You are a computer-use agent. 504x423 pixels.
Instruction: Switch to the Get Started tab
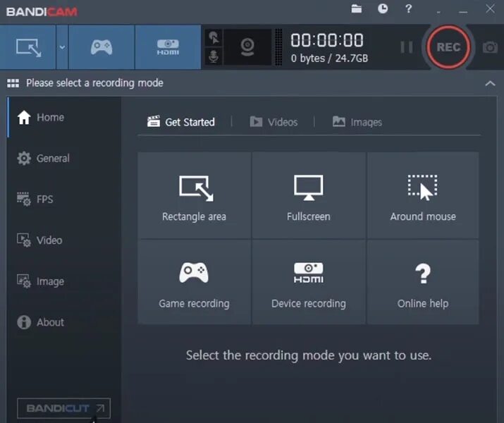[x=181, y=122]
